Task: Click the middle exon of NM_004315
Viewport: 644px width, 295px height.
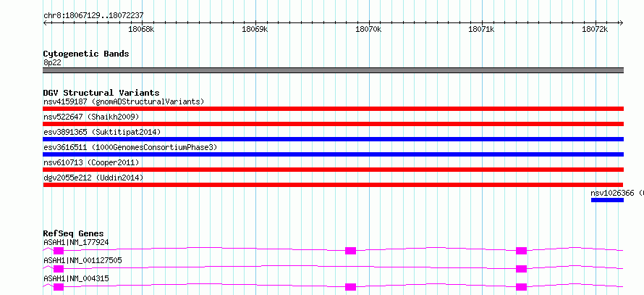Action: click(x=350, y=287)
